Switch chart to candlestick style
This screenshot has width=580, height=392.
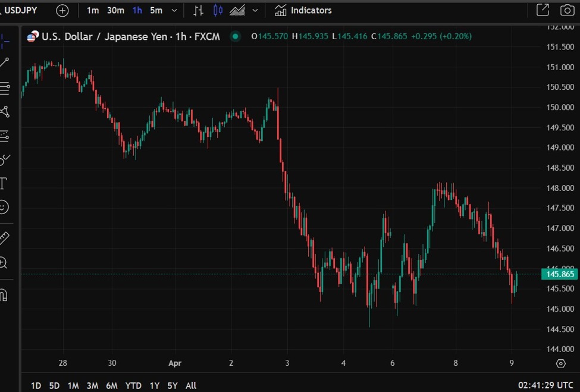[x=218, y=10]
